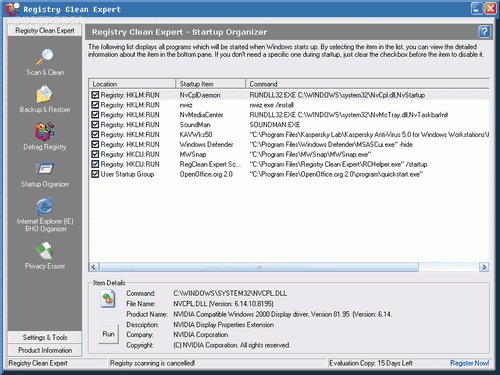The image size is (500, 375).
Task: Select the SoundMan startup item name
Action: [x=195, y=125]
